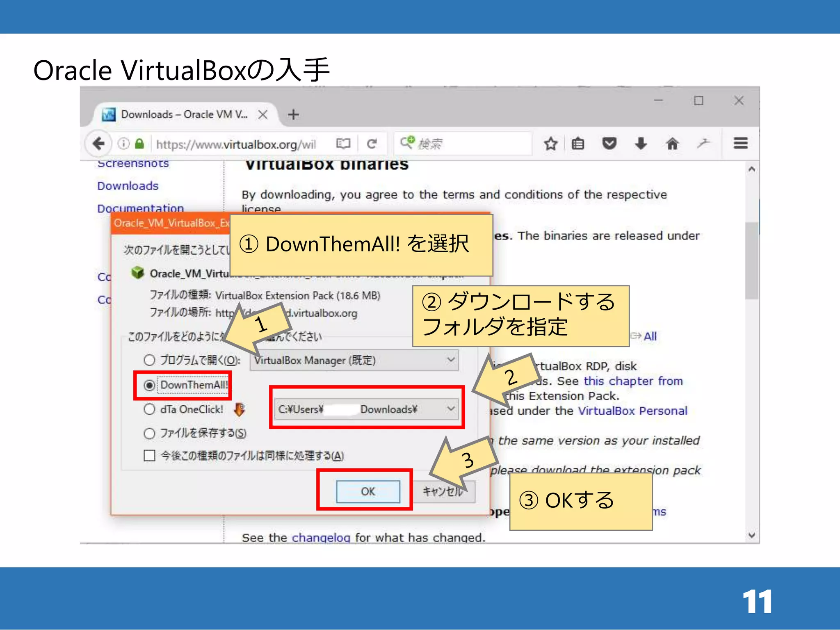The height and width of the screenshot is (630, 840).
Task: Open a new tab with plus button
Action: click(293, 114)
